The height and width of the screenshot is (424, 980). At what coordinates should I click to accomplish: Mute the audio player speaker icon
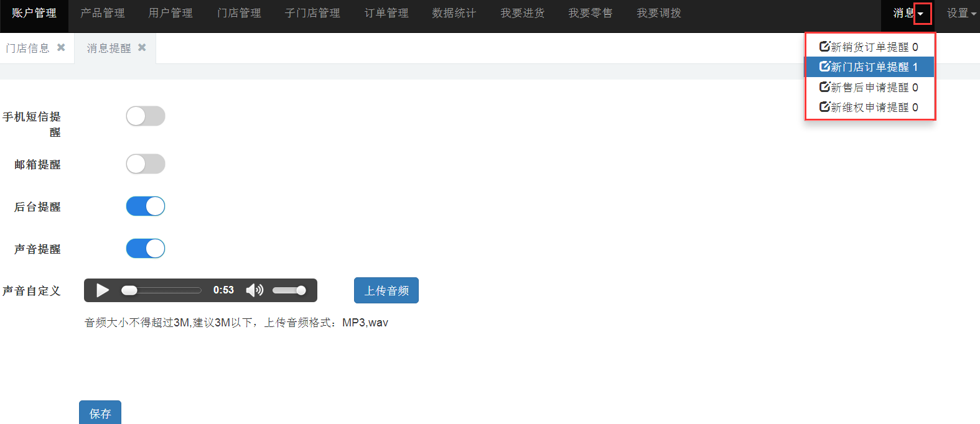click(254, 290)
